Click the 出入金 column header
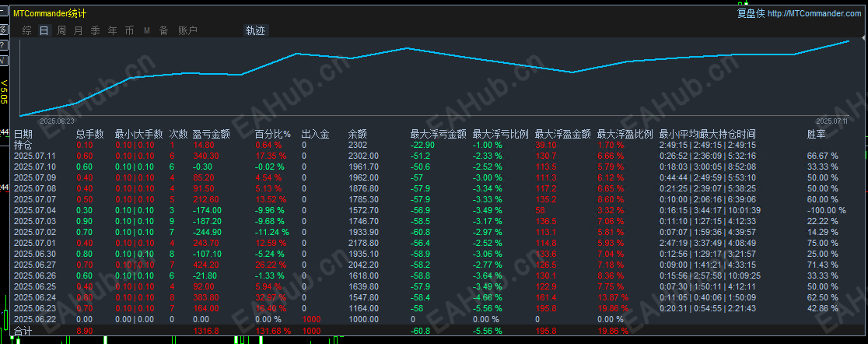This screenshot has height=344, width=868. pyautogui.click(x=315, y=134)
